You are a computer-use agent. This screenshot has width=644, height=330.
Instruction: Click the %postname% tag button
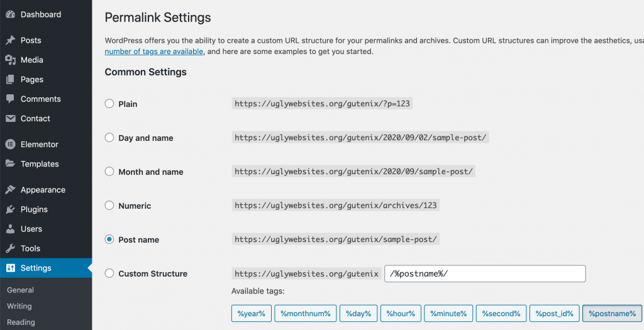click(x=612, y=314)
